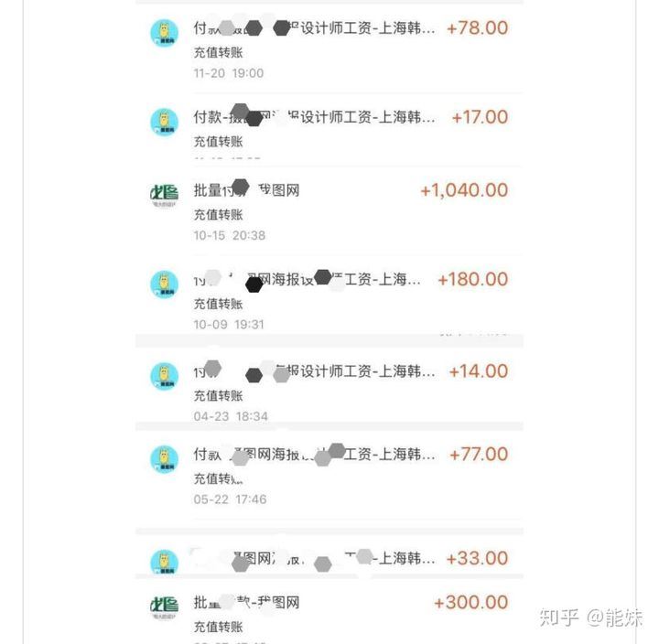This screenshot has width=659, height=644.
Task: Tap the avatar icon beside the +180.00 transaction
Action: tap(165, 284)
